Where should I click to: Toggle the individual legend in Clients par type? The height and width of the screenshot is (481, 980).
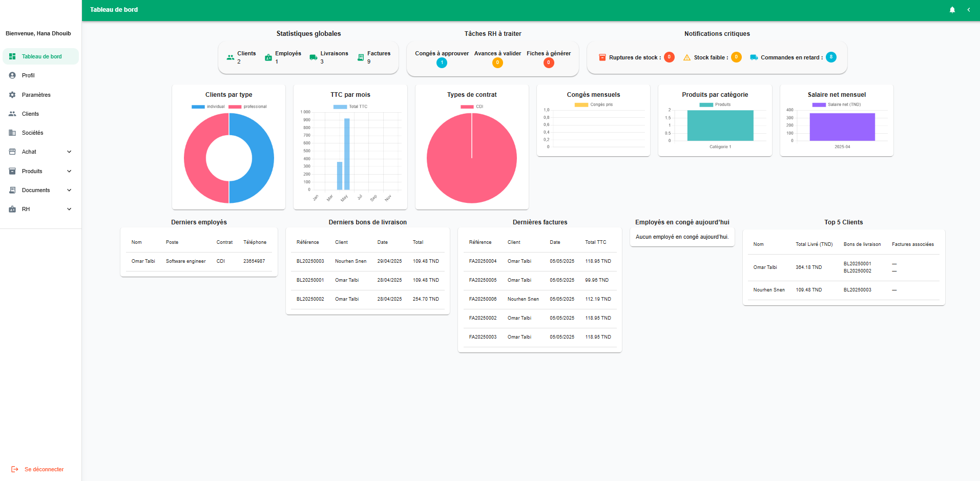coord(208,107)
